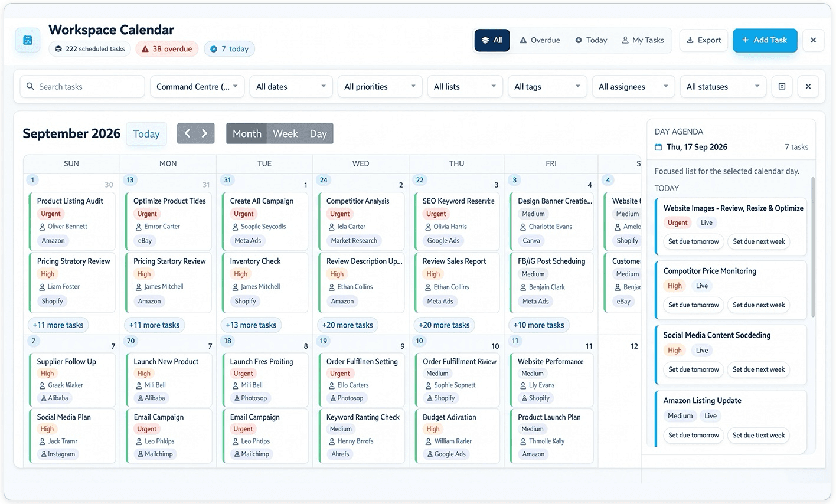Click the square icon button beside All statuses
The image size is (836, 504).
click(x=782, y=86)
